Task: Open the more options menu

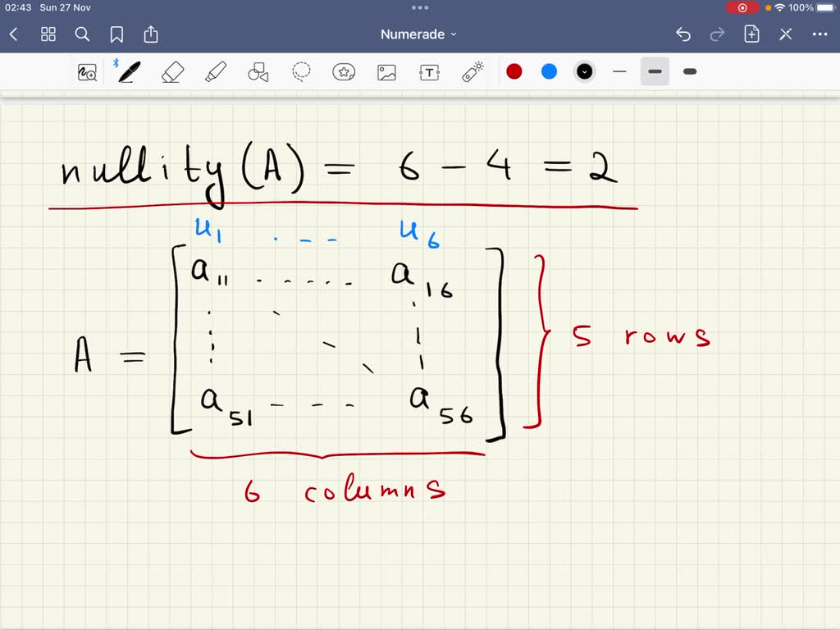Action: (x=819, y=34)
